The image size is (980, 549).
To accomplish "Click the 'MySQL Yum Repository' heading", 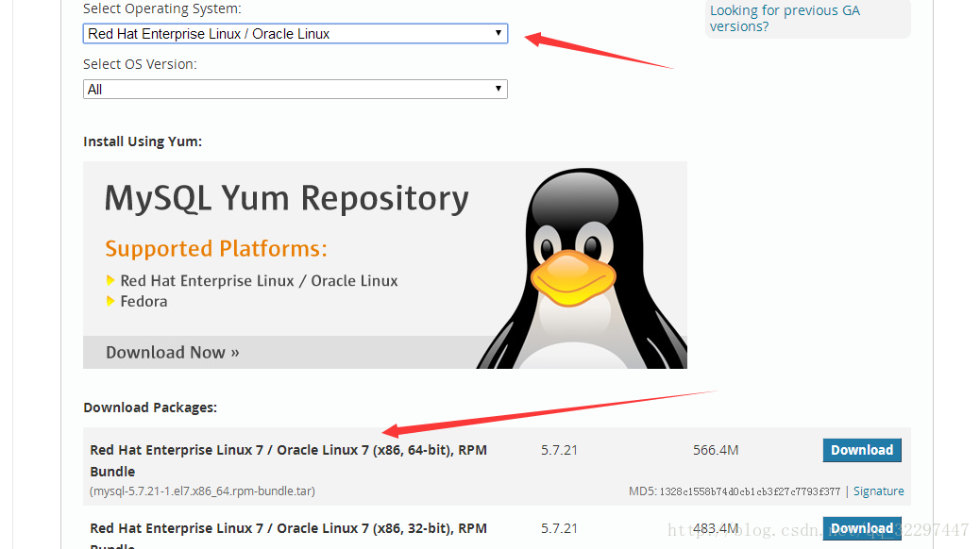I will [x=287, y=199].
